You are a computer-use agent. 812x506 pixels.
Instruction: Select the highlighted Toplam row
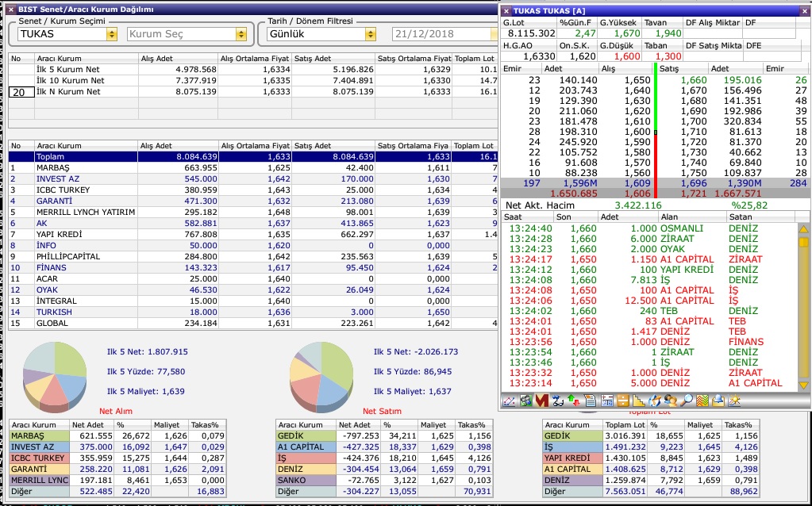pos(253,157)
